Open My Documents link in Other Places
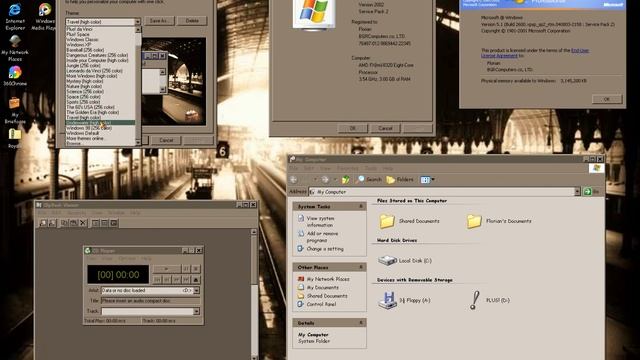Image resolution: width=640 pixels, height=360 pixels. pos(322,287)
